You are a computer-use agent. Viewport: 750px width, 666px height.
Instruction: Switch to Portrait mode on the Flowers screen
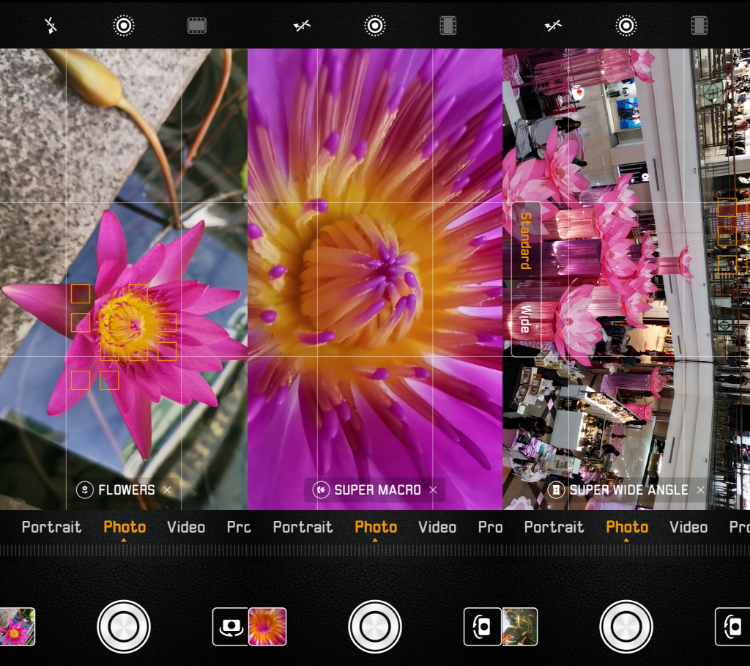pos(52,527)
